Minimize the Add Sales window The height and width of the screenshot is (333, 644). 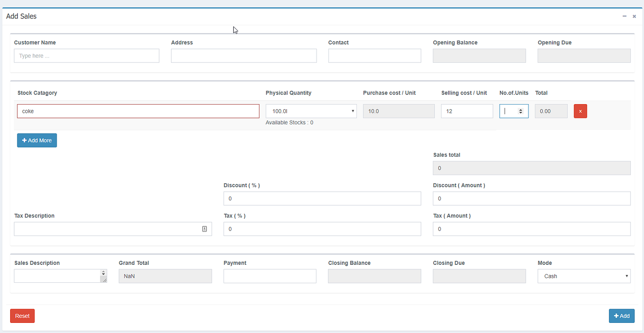[x=624, y=16]
